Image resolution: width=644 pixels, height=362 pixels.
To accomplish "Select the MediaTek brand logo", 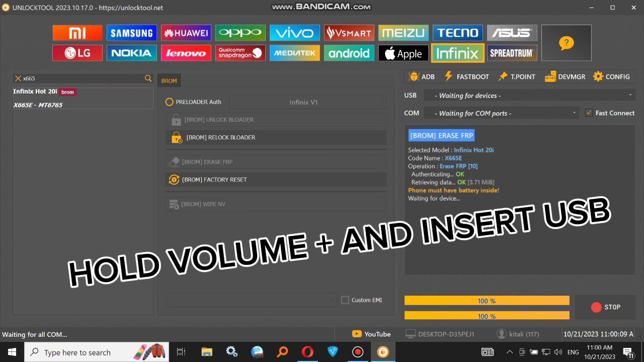I will click(x=295, y=53).
